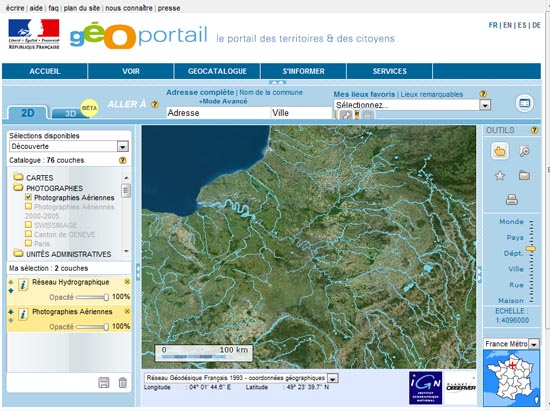Screen dimensions: 550x411
Task: Uncheck the Photographies Aériennes checkbox
Action: coord(28,197)
